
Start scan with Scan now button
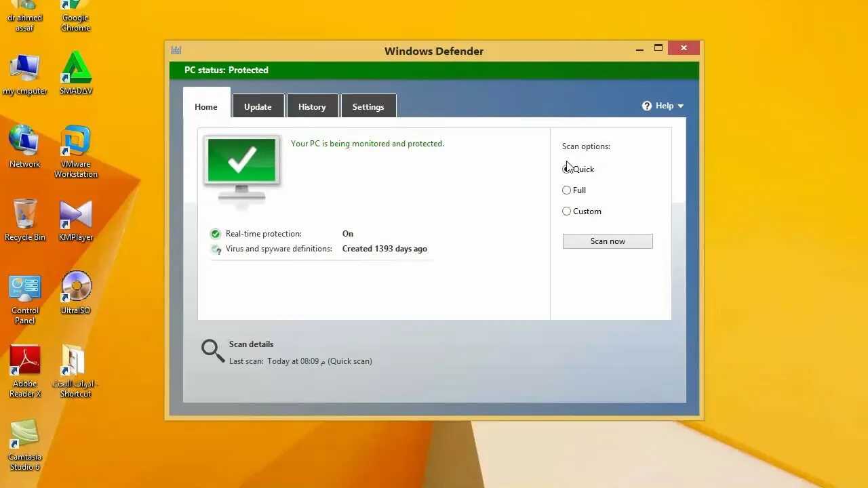pyautogui.click(x=608, y=241)
